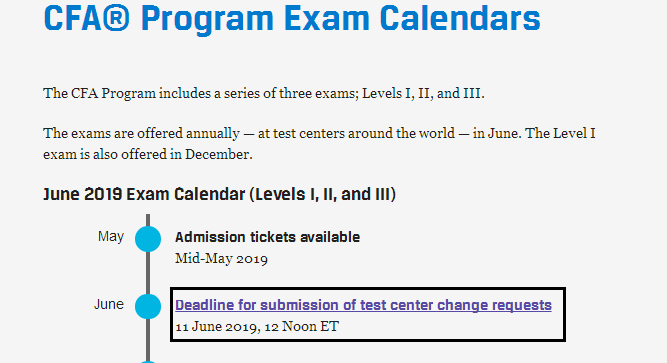Click the May timeline circle marker

[x=148, y=239]
